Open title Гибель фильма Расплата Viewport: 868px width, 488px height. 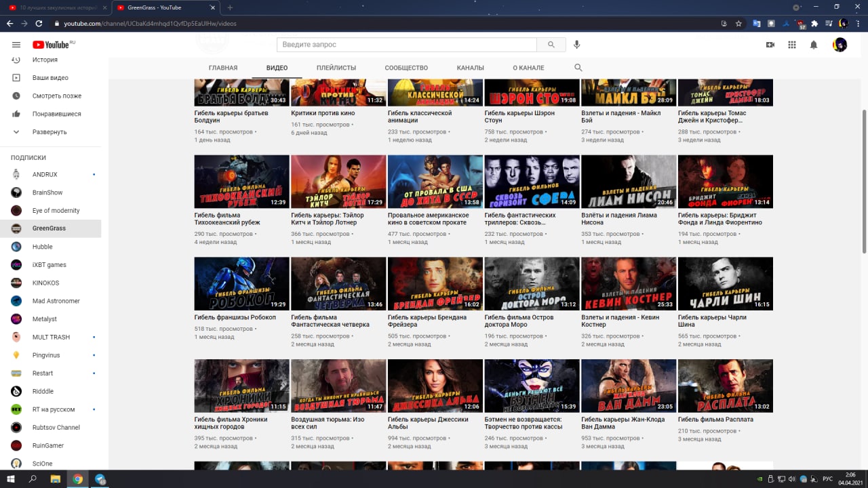pos(715,420)
